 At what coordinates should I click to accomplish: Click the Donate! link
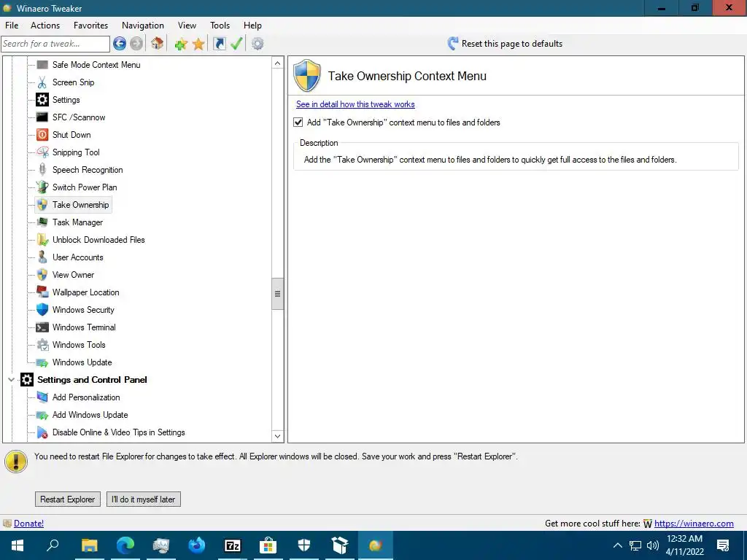[28, 524]
